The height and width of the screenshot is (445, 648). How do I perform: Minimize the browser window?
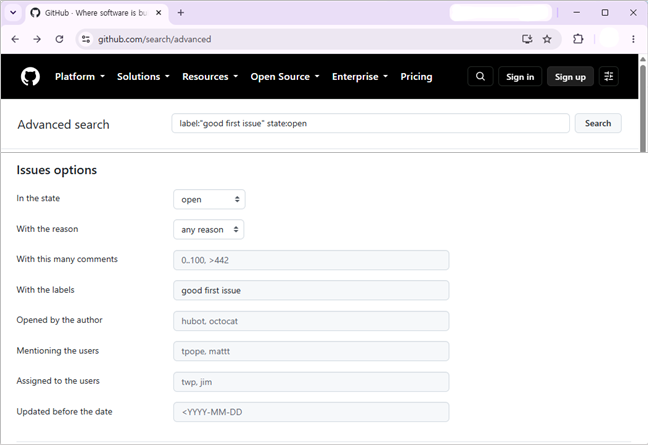(577, 13)
